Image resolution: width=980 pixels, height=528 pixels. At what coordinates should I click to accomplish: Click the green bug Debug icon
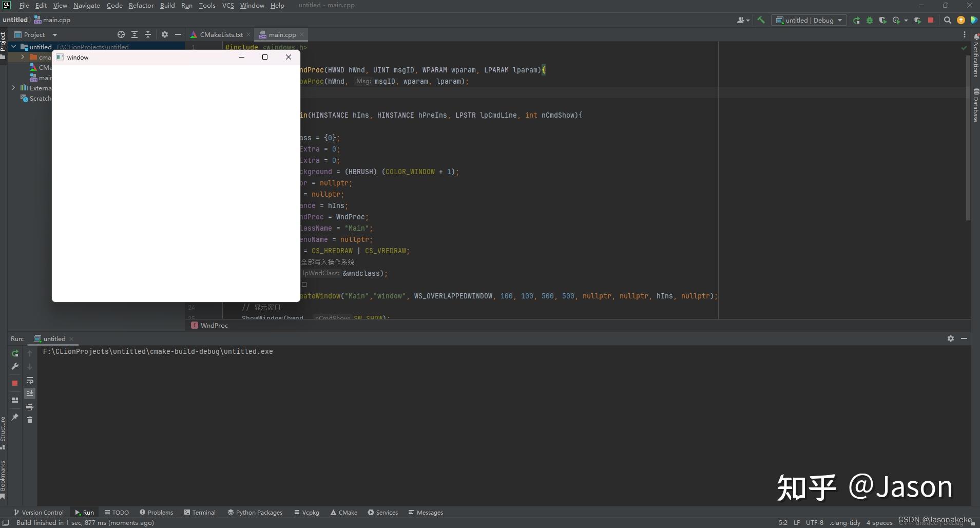pos(870,20)
